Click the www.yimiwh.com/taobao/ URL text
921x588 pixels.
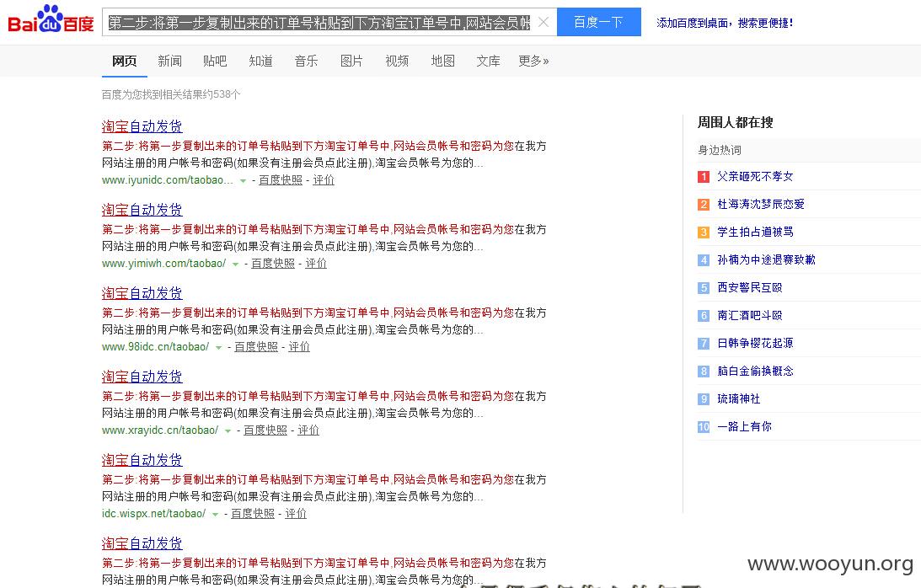pos(163,264)
